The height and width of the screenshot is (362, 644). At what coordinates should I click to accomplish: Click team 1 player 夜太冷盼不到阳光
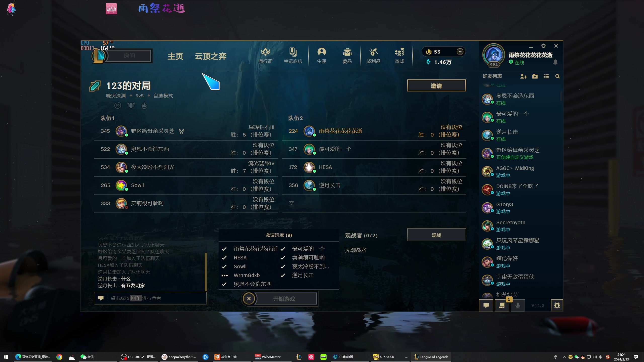pyautogui.click(x=186, y=167)
